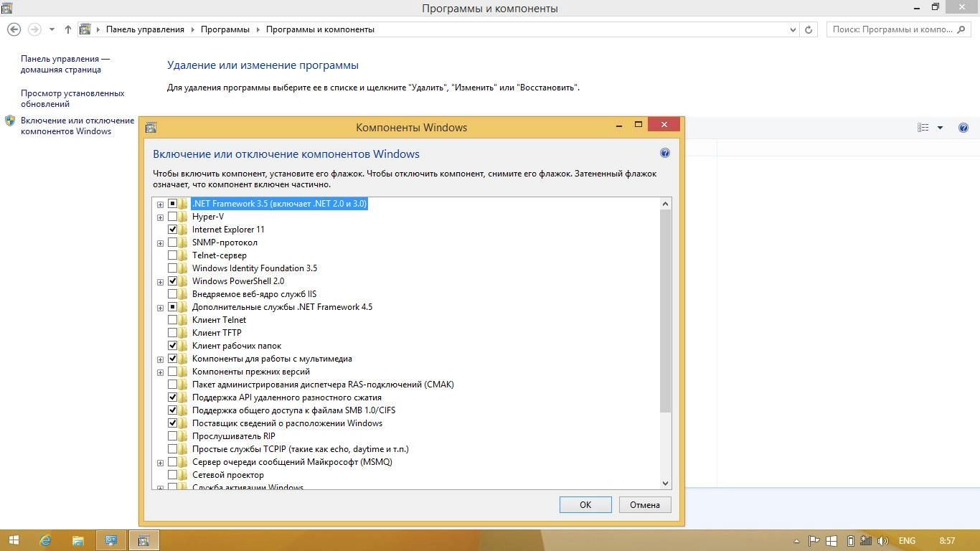This screenshot has width=980, height=551.
Task: Expand Компоненты прежних версий node
Action: 161,372
